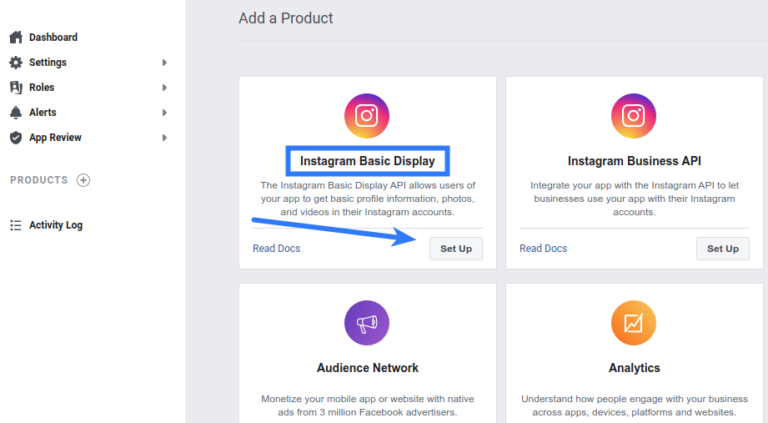Image resolution: width=768 pixels, height=423 pixels.
Task: Click the Activity Log list icon
Action: tap(15, 225)
